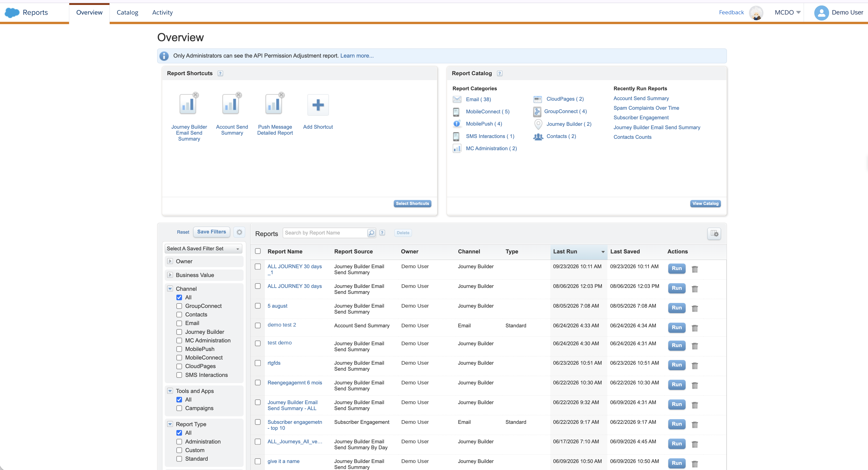Switch to the Activity tab
868x470 pixels.
162,12
